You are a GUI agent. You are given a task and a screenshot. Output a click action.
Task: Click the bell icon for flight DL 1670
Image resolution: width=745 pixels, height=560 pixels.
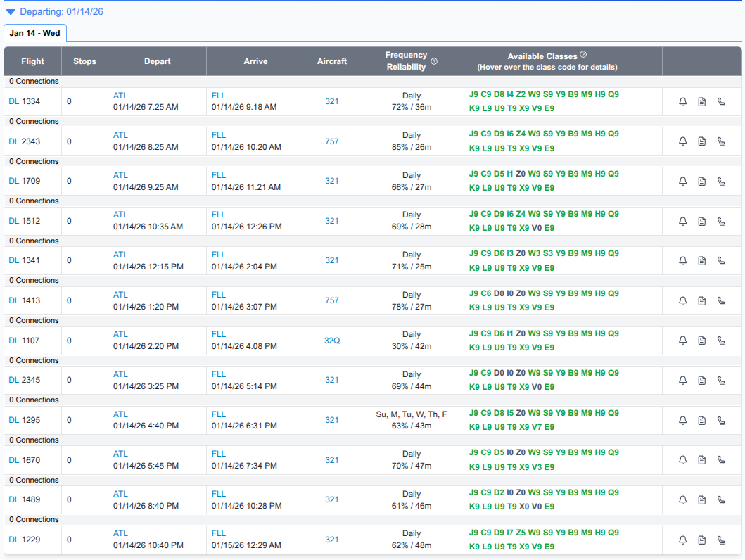[682, 459]
